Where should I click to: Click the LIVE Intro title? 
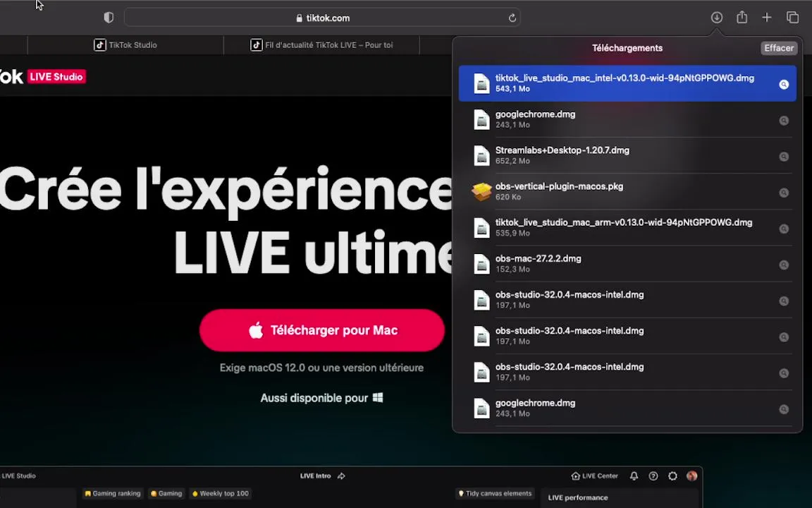[x=315, y=476]
